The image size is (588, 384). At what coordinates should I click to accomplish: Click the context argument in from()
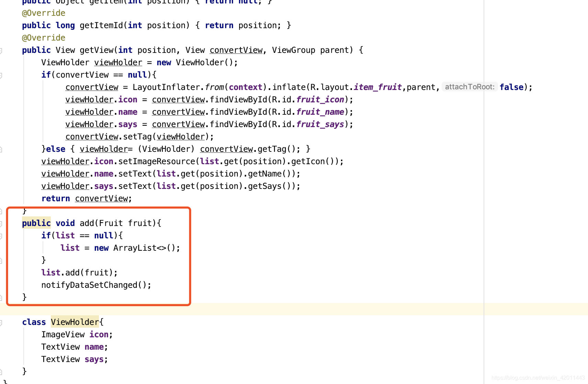click(x=246, y=87)
